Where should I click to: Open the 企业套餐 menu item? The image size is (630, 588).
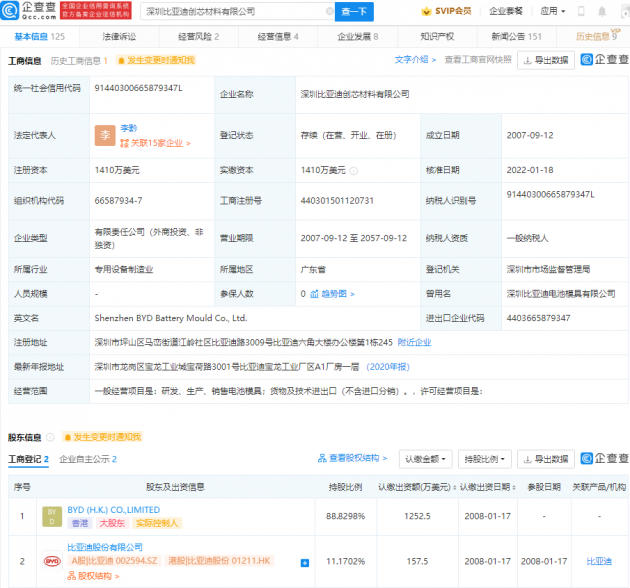click(506, 11)
